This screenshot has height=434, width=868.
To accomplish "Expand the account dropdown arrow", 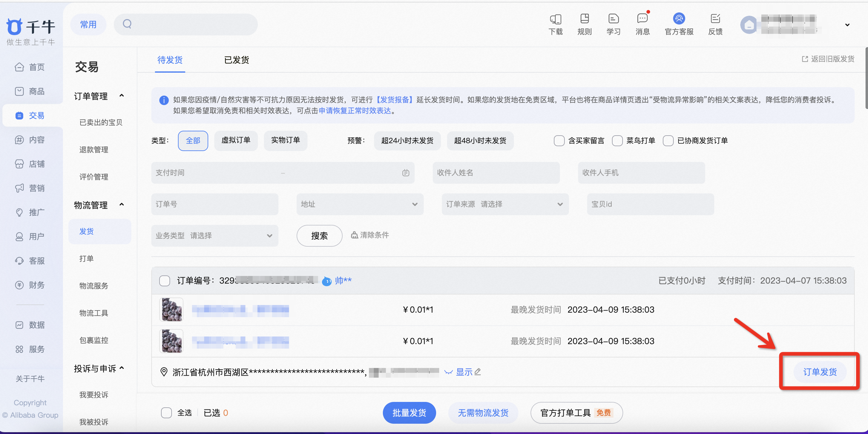I will click(847, 25).
